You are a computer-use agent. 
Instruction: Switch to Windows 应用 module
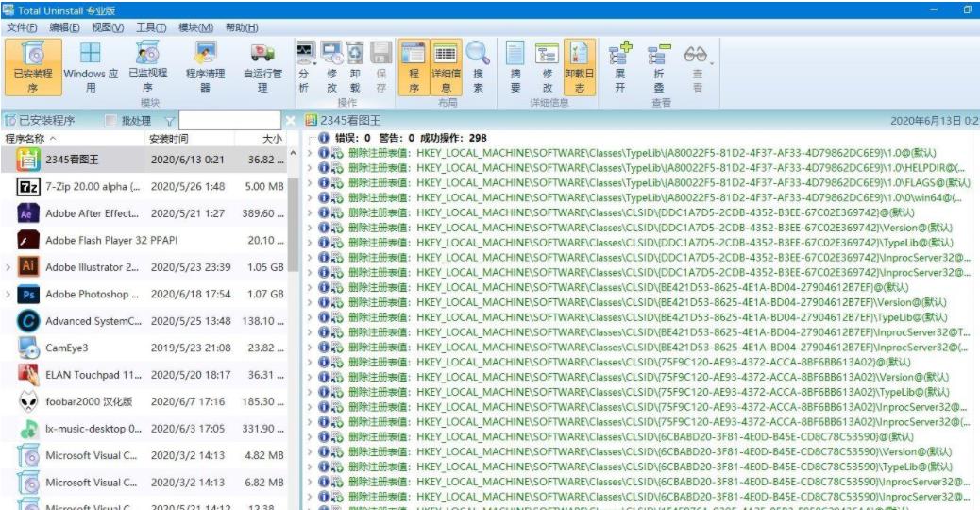click(91, 67)
